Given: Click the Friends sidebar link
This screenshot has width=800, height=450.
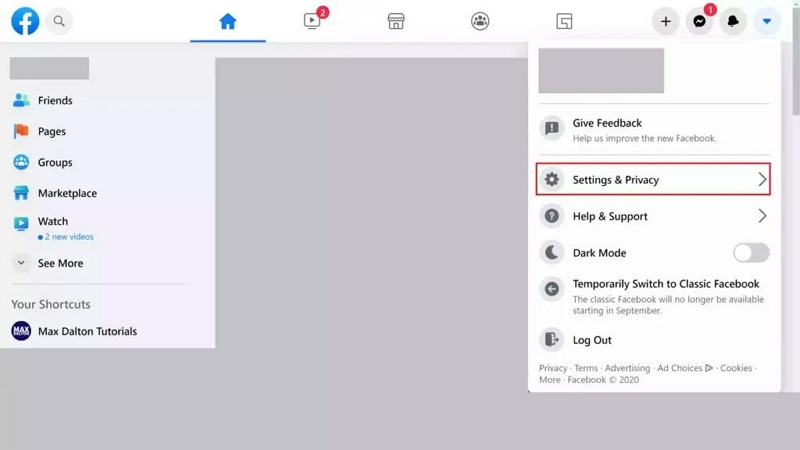Looking at the screenshot, I should [x=55, y=100].
